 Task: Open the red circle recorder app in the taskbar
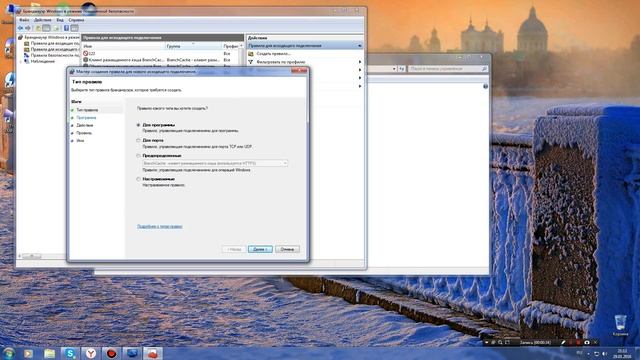coord(111,353)
